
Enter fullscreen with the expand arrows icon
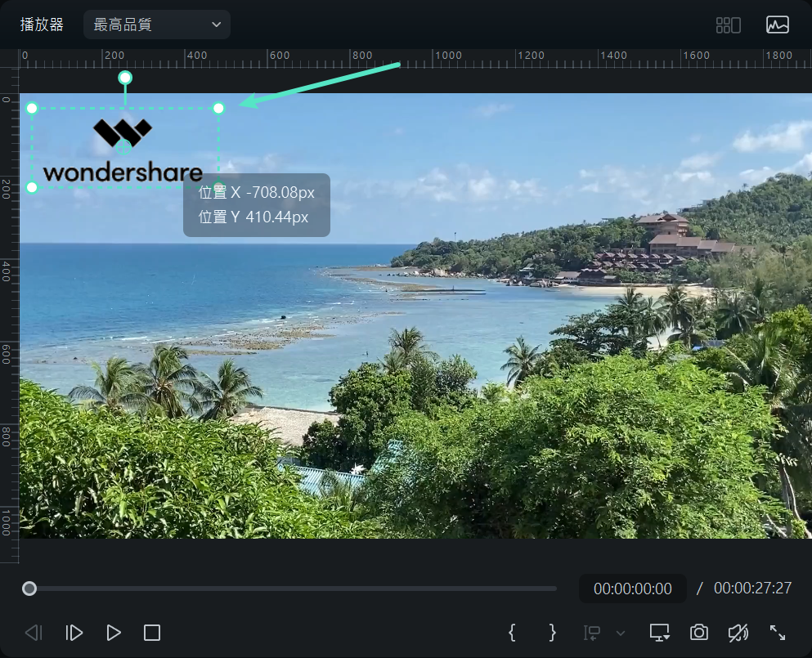777,632
